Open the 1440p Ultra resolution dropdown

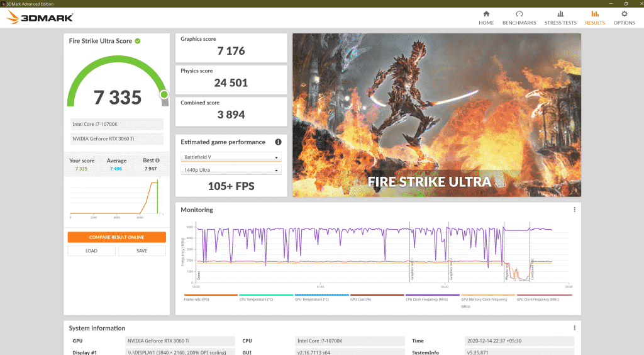pyautogui.click(x=231, y=170)
